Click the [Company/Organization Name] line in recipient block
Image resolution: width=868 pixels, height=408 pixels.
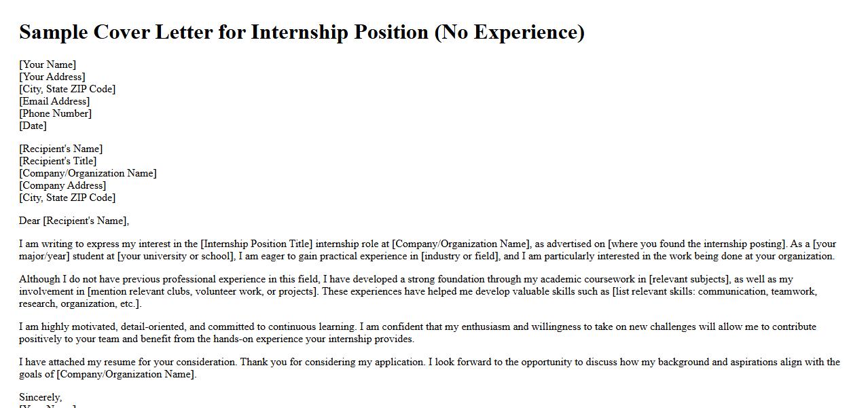[x=88, y=173]
